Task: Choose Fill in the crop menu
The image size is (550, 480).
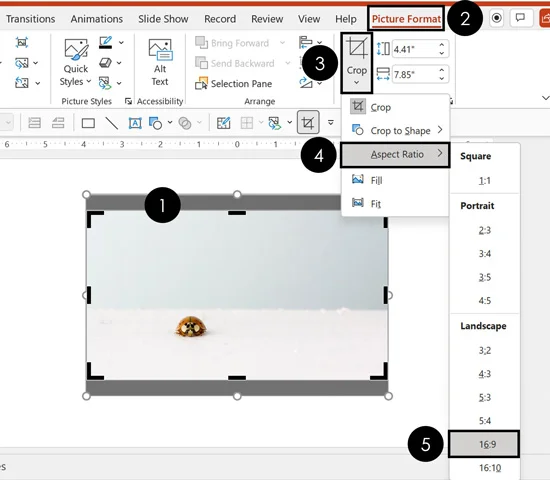Action: pyautogui.click(x=395, y=180)
